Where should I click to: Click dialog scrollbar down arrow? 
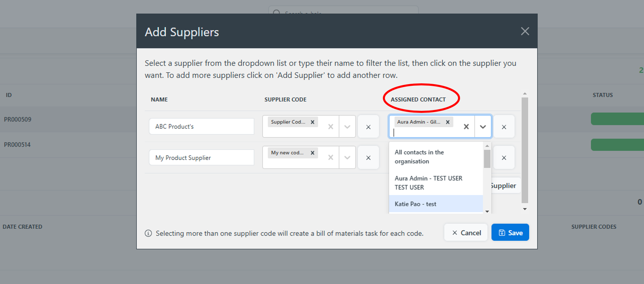click(525, 209)
